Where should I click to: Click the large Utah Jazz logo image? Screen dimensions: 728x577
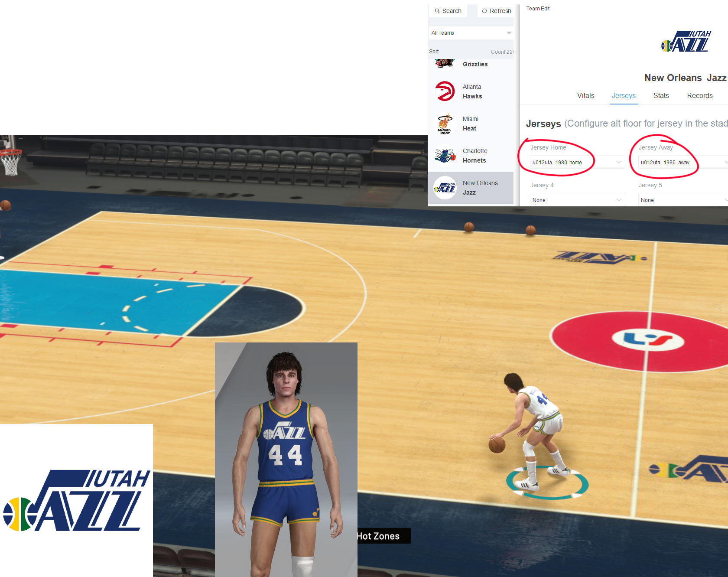coord(76,501)
